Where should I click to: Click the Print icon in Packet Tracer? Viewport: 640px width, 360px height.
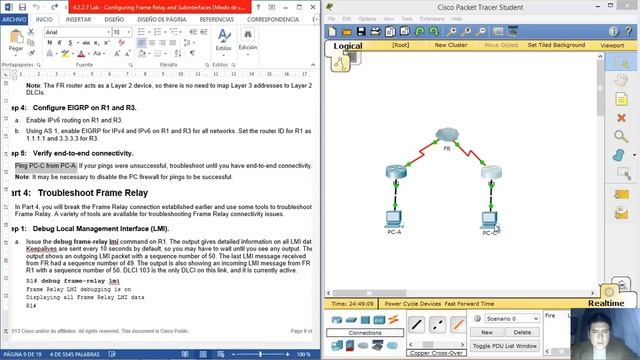click(375, 31)
